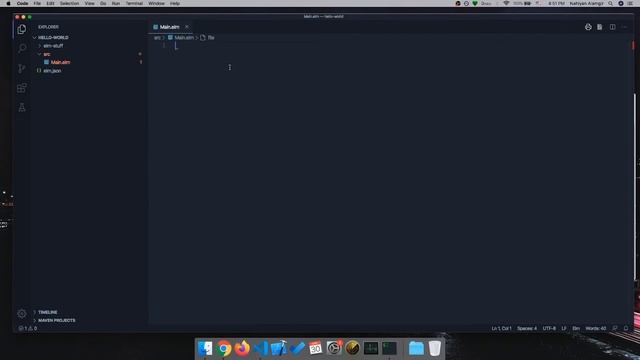Open Visual Studio Code from the Dock
640x360 pixels.
click(x=261, y=348)
